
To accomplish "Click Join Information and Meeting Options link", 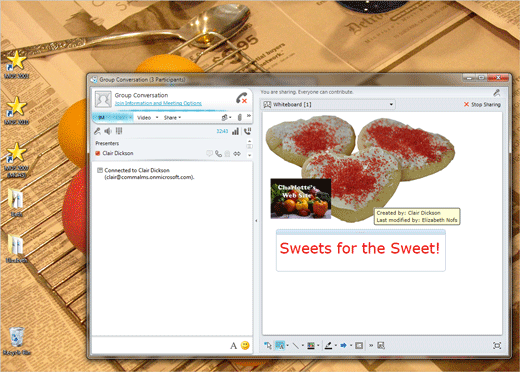I will pos(158,103).
